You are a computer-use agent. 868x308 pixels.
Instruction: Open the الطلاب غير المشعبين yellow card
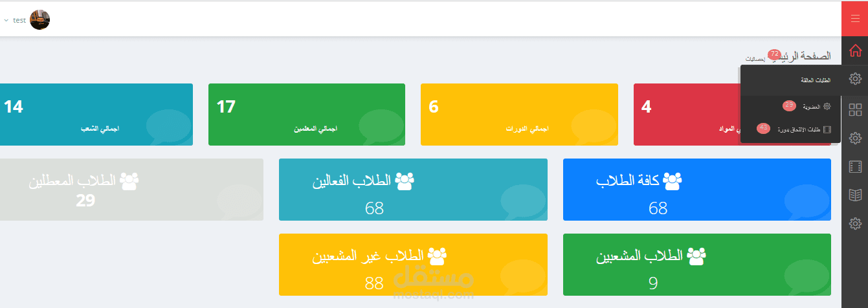click(x=413, y=265)
